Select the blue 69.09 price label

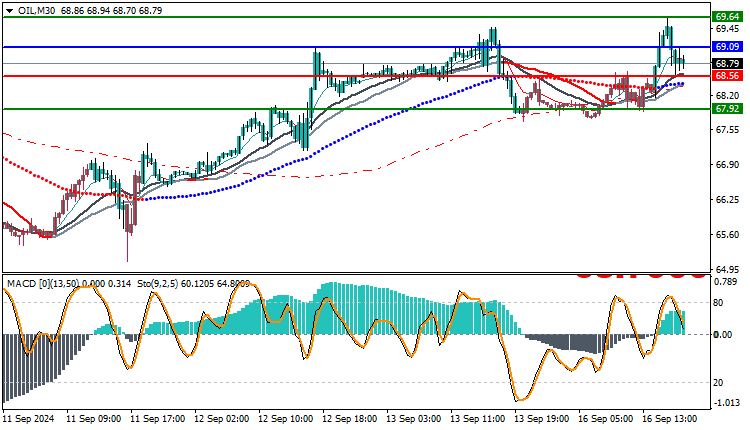click(x=727, y=47)
